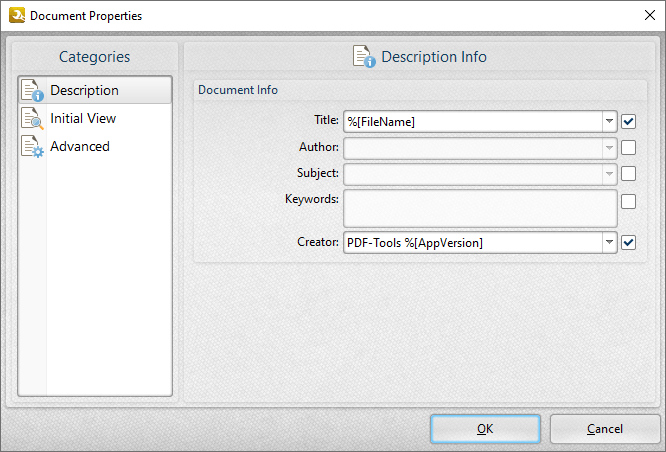
Task: Click the Title: field label
Action: coord(326,120)
